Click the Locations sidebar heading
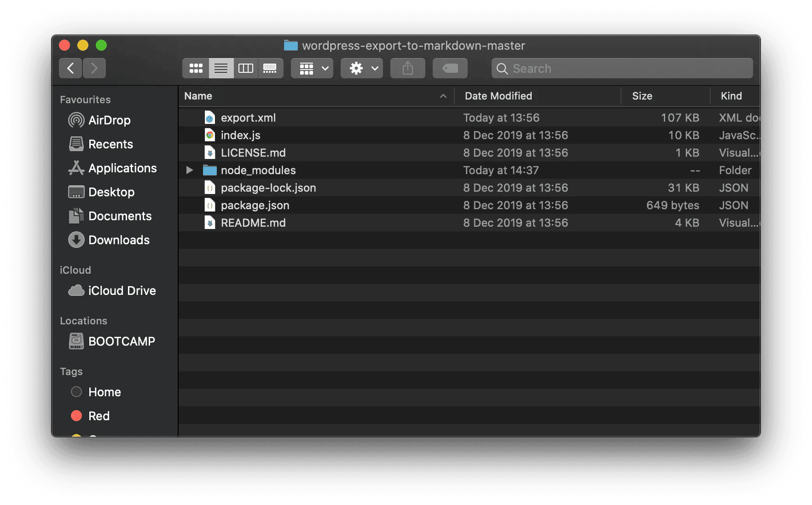 pyautogui.click(x=83, y=321)
